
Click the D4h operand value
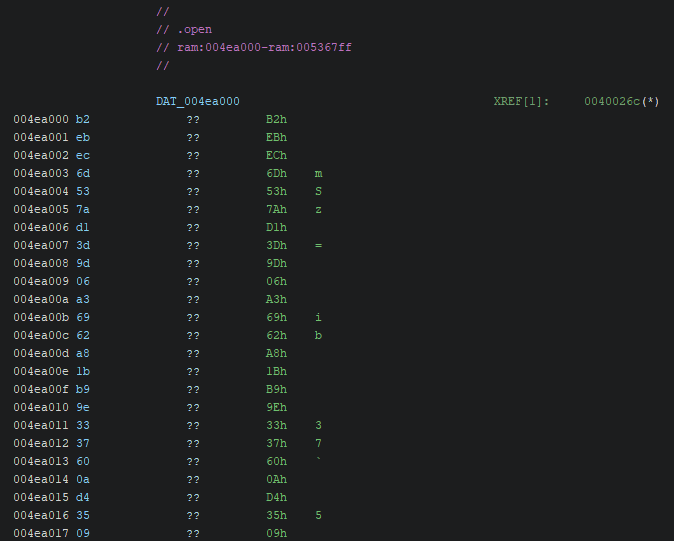point(276,498)
